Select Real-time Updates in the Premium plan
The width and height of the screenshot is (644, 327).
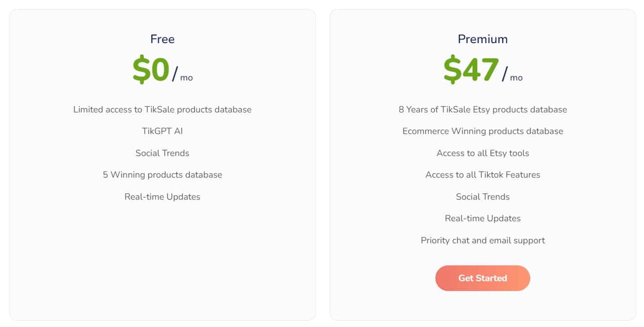pyautogui.click(x=482, y=218)
